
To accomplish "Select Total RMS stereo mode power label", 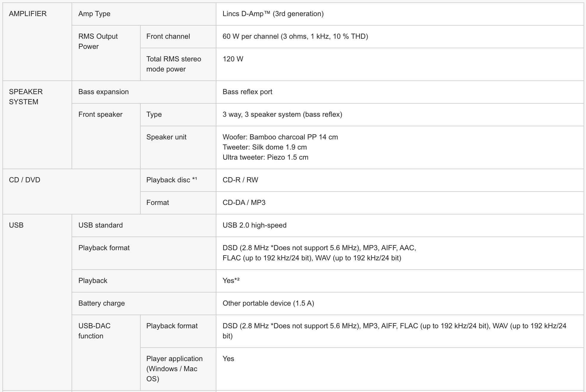I will point(173,64).
